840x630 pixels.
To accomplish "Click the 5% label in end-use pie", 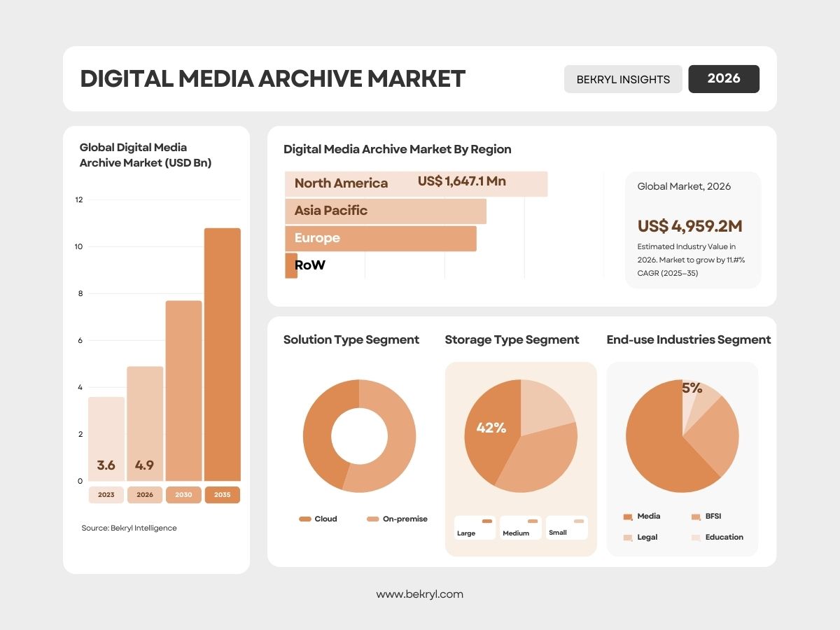I will [692, 388].
